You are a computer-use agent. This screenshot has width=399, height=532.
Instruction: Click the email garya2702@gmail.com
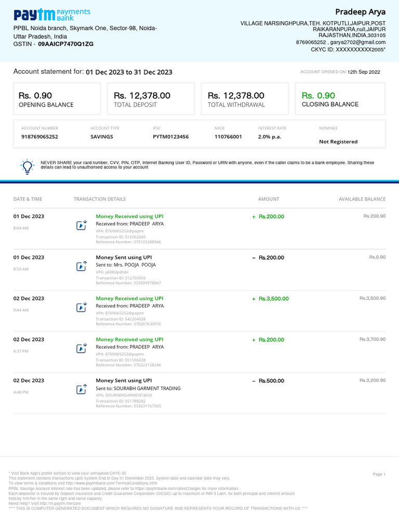point(358,43)
